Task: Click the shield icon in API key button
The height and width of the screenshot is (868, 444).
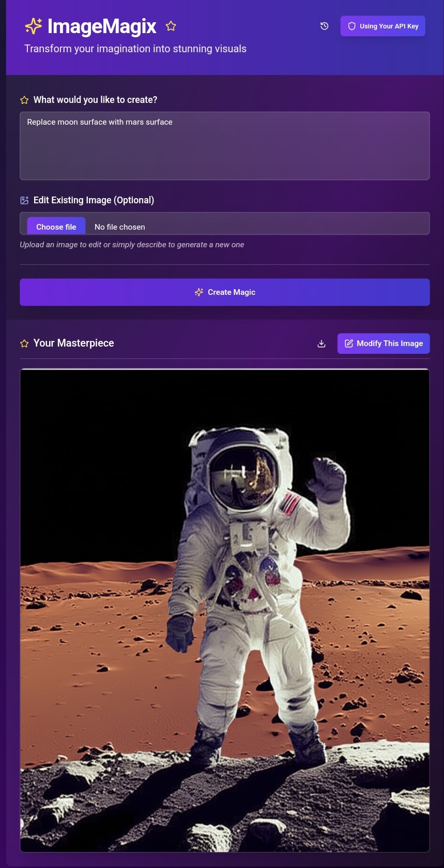Action: 352,26
